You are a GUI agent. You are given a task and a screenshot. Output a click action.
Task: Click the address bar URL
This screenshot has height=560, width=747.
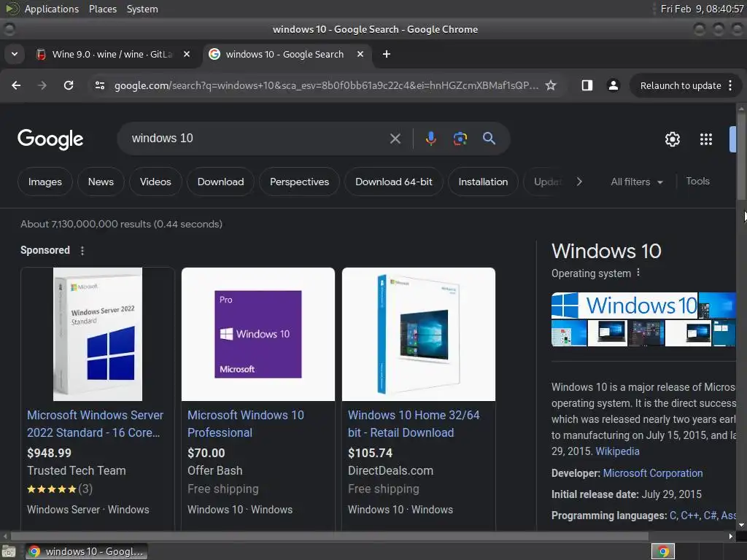[x=326, y=86]
